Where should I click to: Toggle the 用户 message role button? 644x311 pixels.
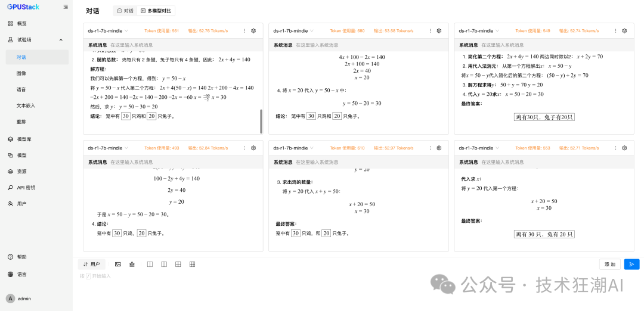92,264
